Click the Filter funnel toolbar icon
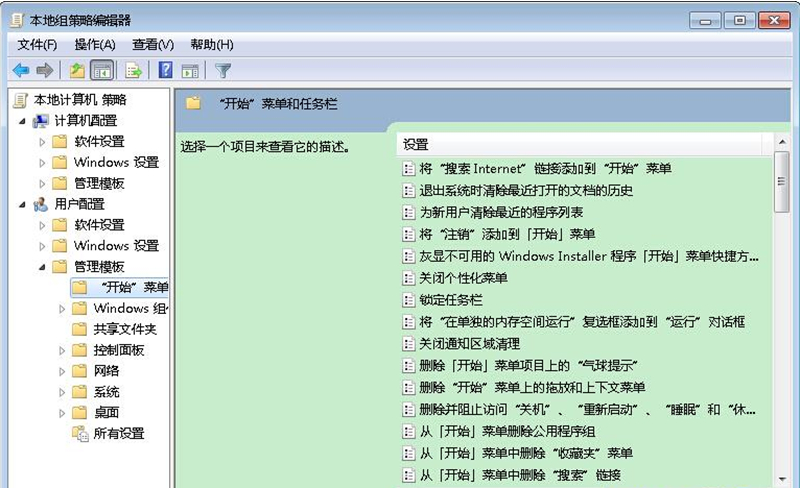This screenshot has height=488, width=800. pos(223,70)
